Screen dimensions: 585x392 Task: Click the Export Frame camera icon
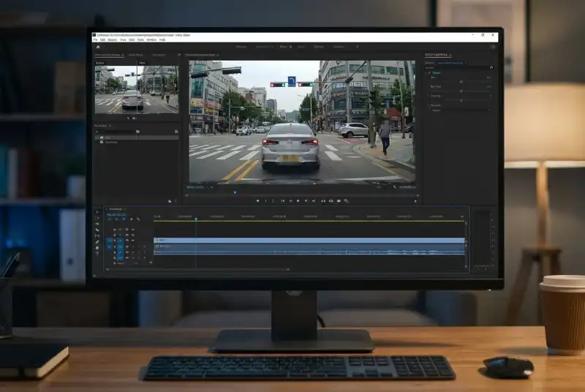coord(338,200)
